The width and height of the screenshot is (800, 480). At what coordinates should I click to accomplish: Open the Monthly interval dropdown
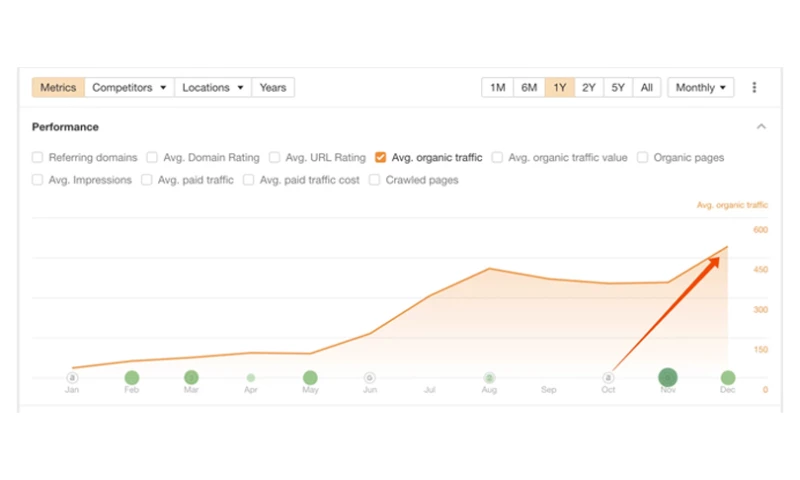pyautogui.click(x=700, y=88)
